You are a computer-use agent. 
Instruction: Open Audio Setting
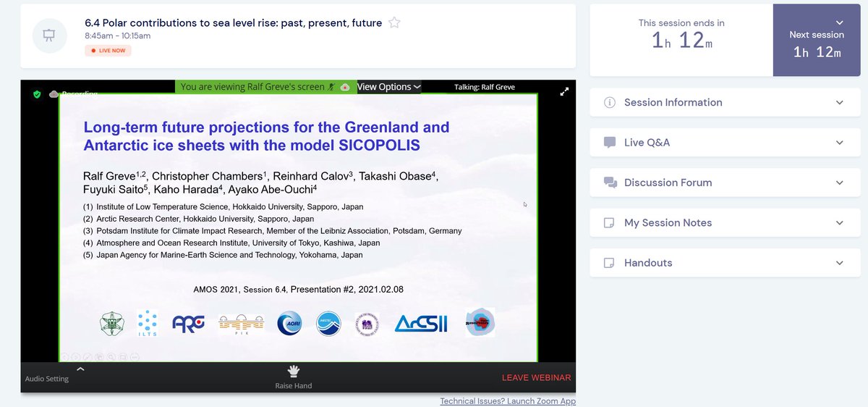(x=47, y=379)
